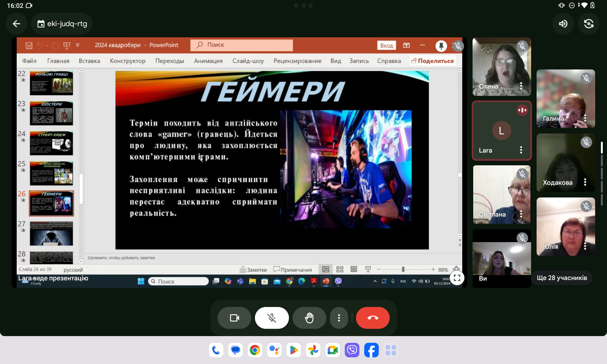Open three-dot menu on Юлія tile
Screen dimensions: 607x364
585,246
